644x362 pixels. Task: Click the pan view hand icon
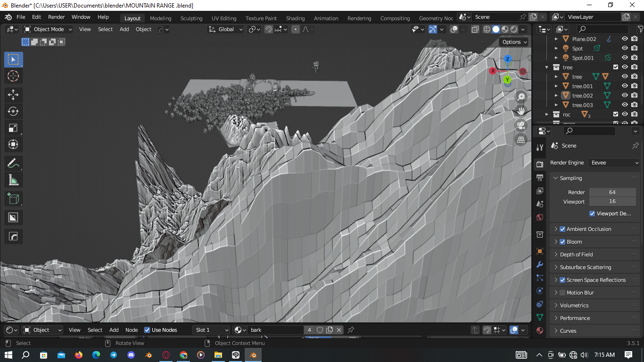point(521,111)
